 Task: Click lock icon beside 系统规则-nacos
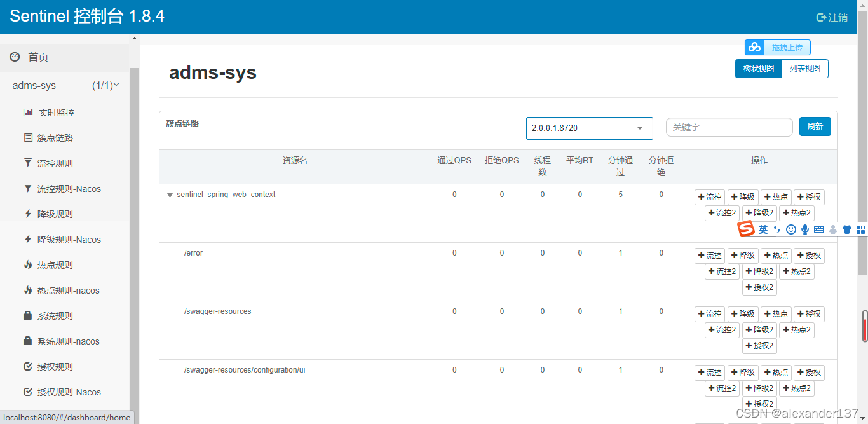click(x=27, y=341)
